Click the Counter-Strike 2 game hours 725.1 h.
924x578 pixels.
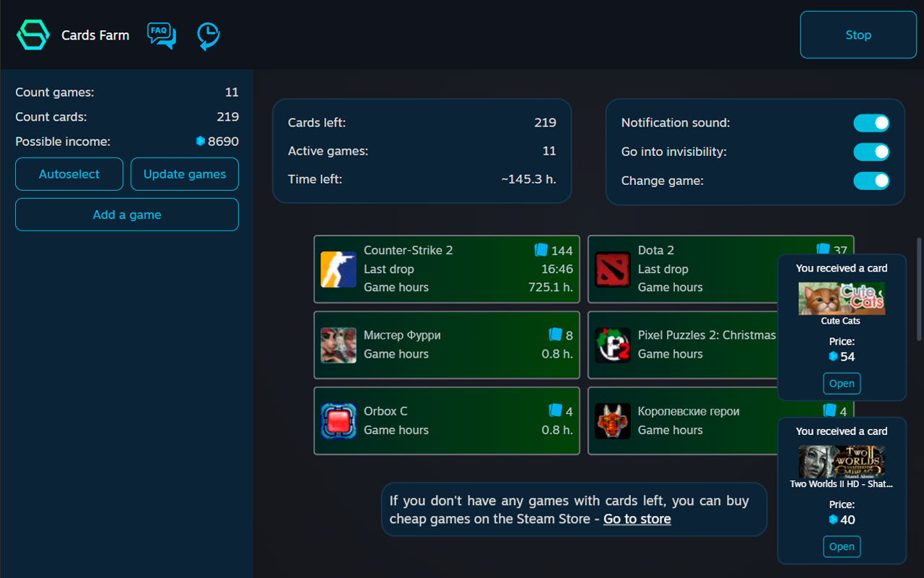[551, 288]
